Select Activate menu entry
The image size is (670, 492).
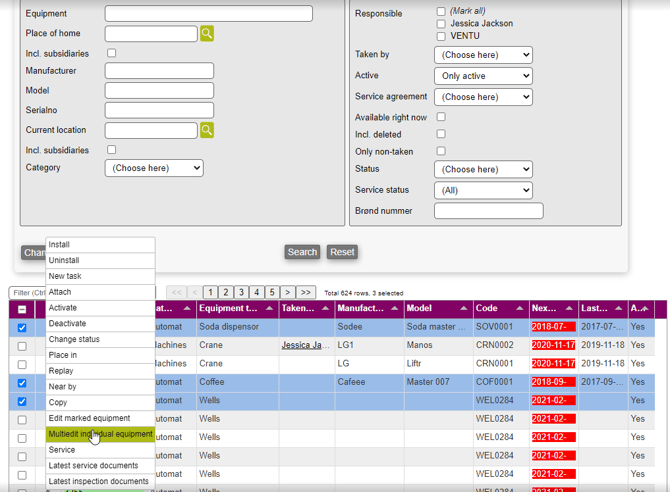100,308
